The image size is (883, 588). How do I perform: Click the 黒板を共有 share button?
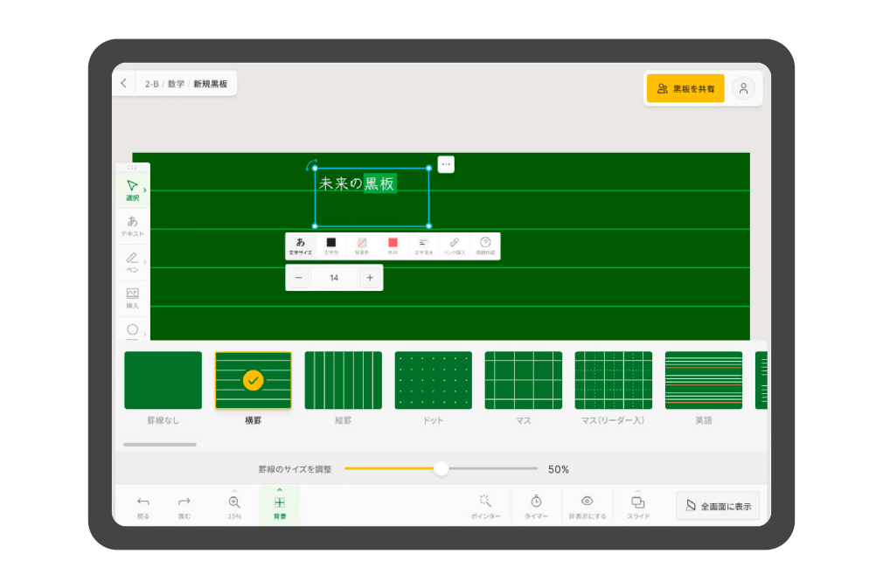pyautogui.click(x=685, y=88)
